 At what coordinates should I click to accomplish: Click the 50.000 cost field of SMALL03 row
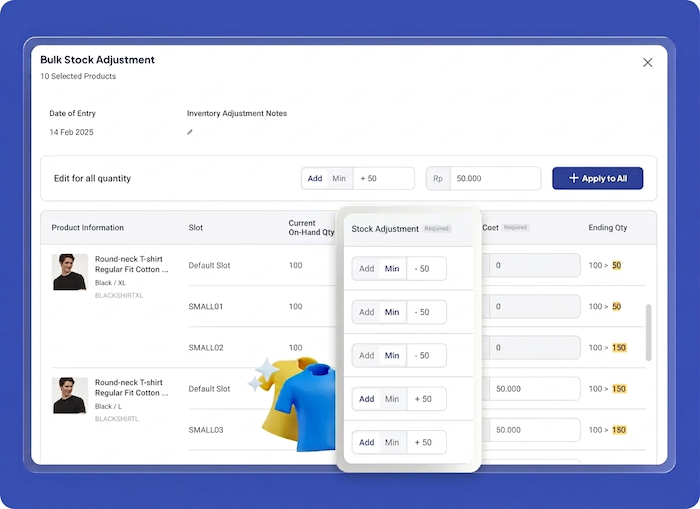pyautogui.click(x=534, y=430)
